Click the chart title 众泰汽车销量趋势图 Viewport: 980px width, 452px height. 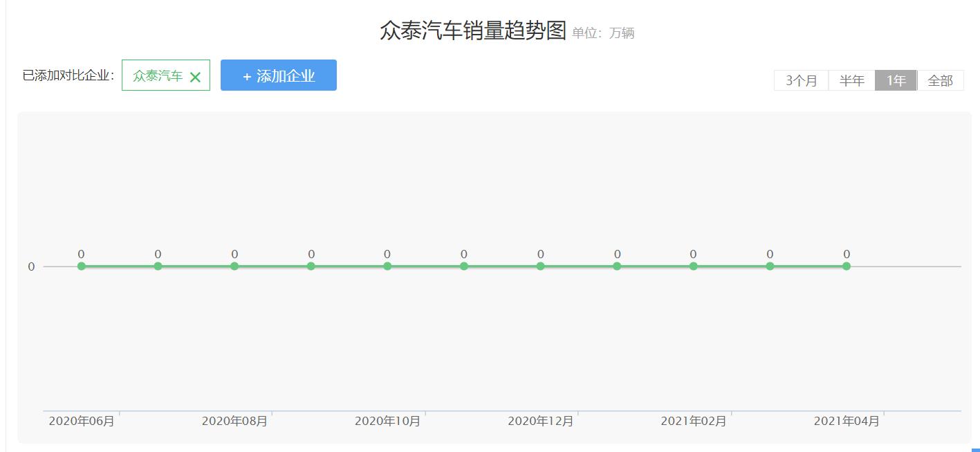pos(472,31)
